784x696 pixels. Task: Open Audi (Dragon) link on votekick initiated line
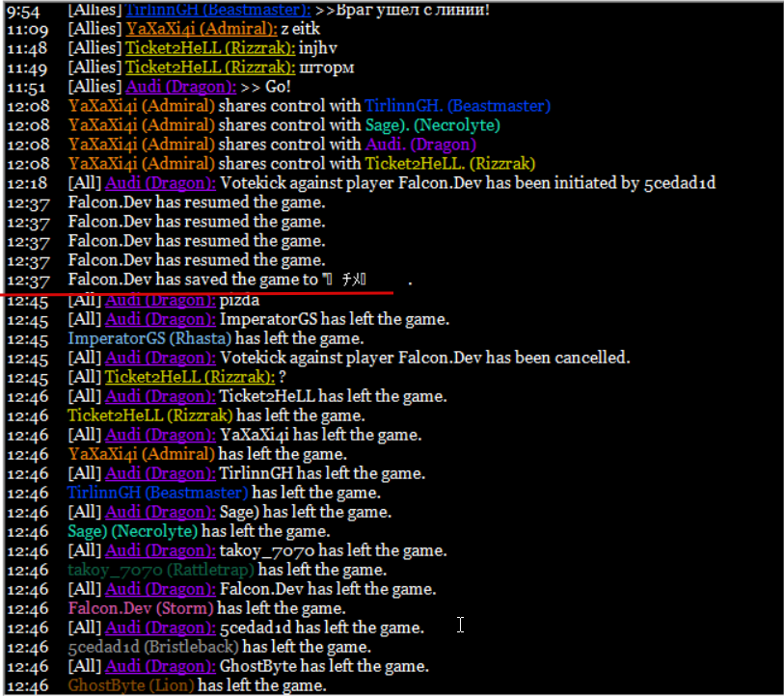click(x=160, y=183)
